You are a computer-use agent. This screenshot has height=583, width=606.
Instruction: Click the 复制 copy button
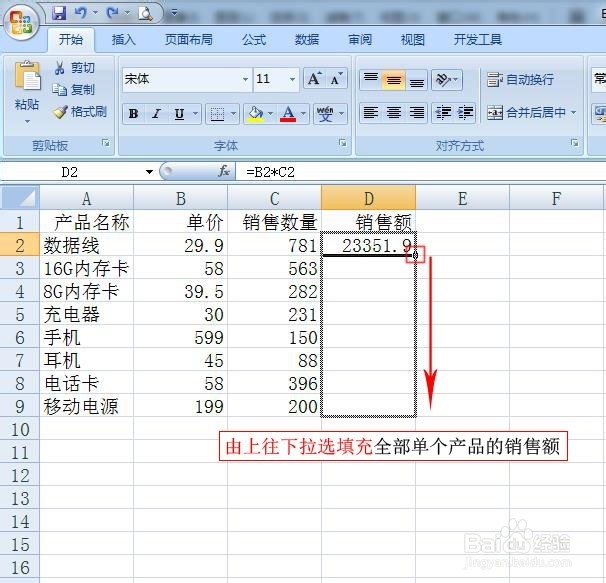[73, 90]
